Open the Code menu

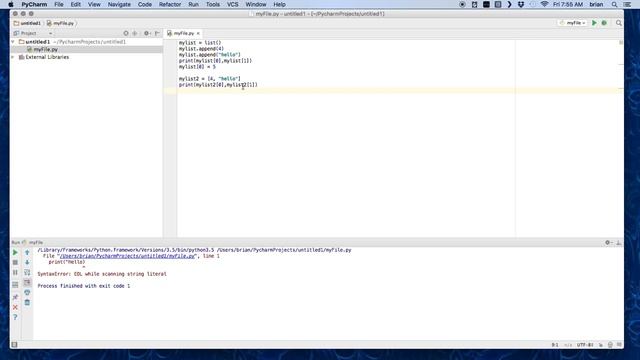click(x=145, y=4)
